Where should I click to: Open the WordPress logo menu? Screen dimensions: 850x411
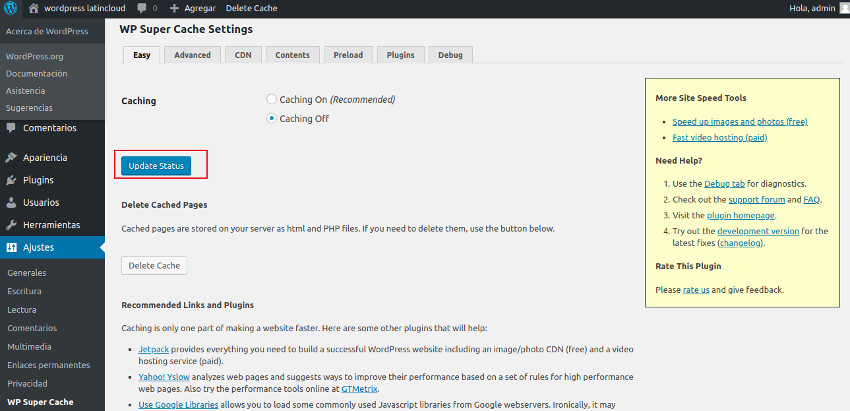click(10, 8)
